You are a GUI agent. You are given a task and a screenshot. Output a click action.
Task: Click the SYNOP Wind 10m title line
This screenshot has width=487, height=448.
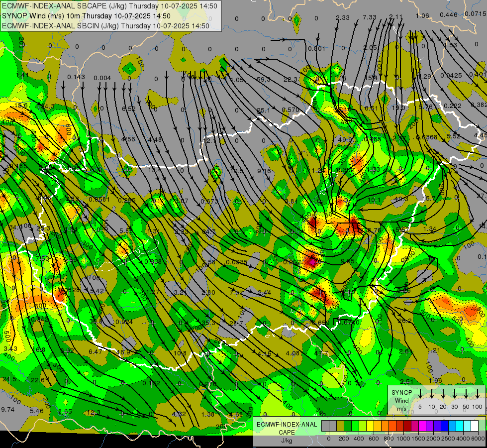click(87, 16)
